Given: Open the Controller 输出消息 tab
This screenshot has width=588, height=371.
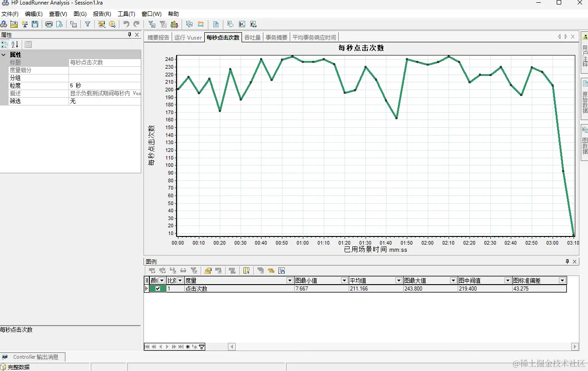Looking at the screenshot, I should tap(33, 357).
